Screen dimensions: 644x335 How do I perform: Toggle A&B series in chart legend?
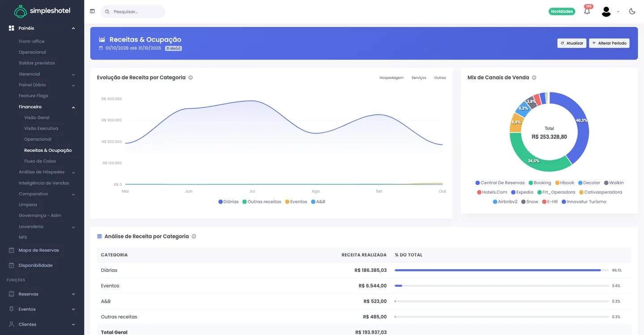coord(318,202)
